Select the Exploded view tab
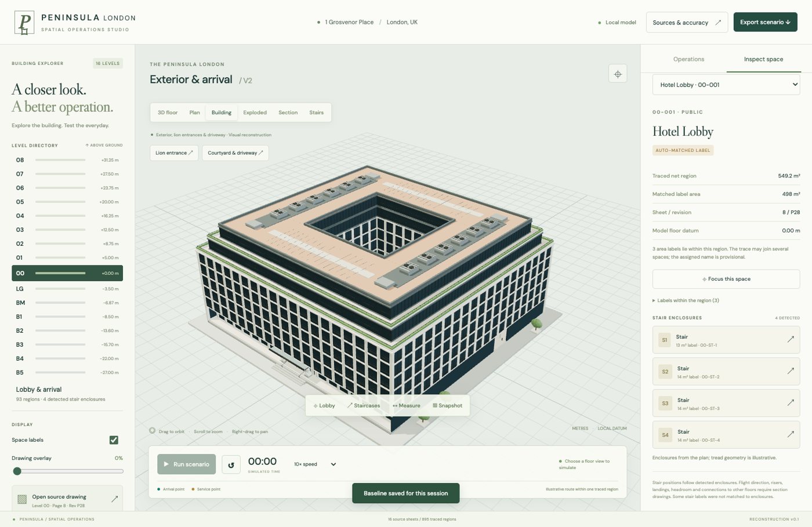The width and height of the screenshot is (812, 527). pos(255,112)
